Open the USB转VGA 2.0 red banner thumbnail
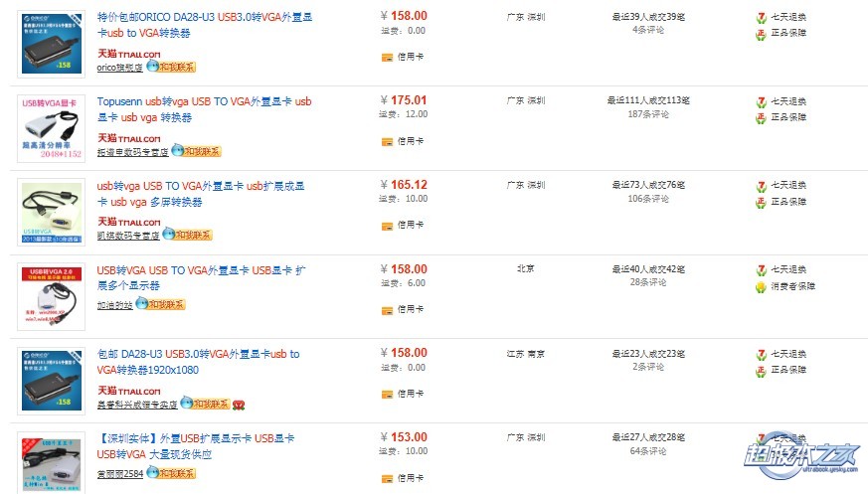 [x=52, y=296]
